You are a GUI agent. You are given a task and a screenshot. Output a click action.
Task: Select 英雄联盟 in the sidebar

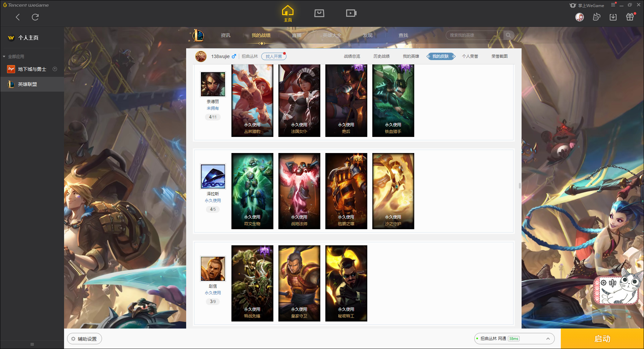[x=32, y=84]
